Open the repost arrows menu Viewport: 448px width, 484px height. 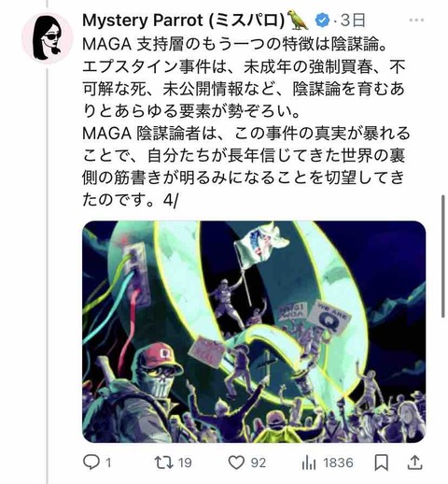click(164, 463)
